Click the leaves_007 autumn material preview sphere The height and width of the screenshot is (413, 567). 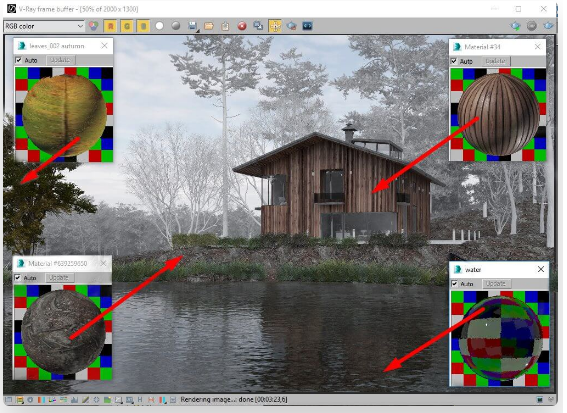[x=64, y=116]
